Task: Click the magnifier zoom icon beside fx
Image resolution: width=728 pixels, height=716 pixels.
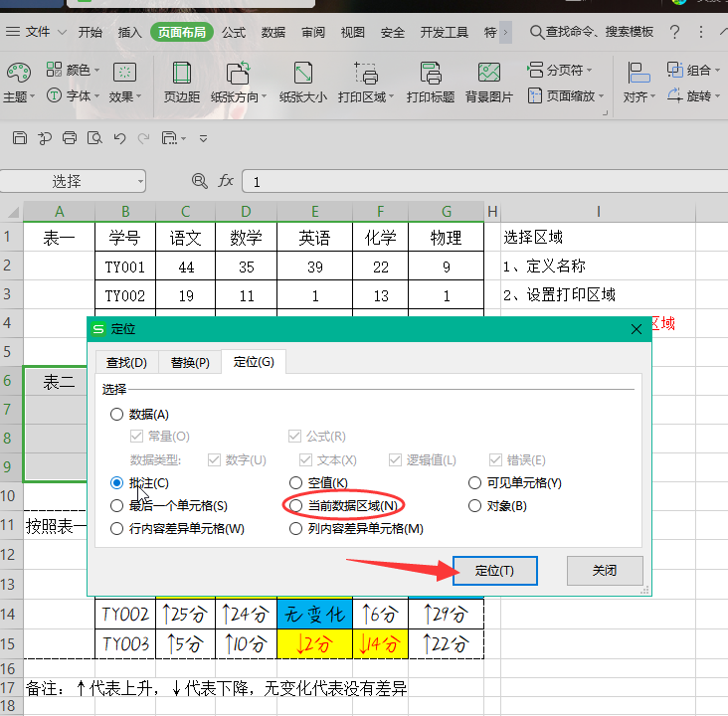Action: pos(200,181)
